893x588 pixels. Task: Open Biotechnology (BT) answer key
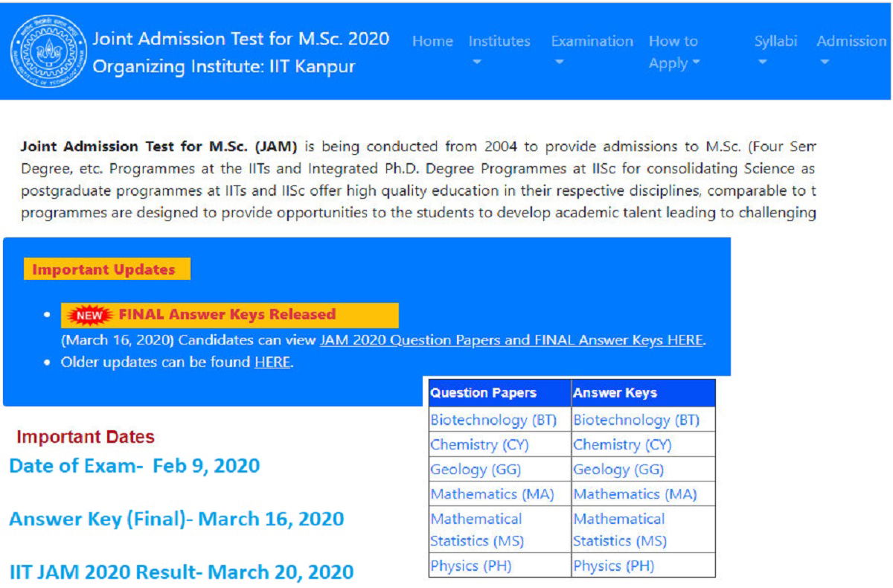click(x=636, y=420)
